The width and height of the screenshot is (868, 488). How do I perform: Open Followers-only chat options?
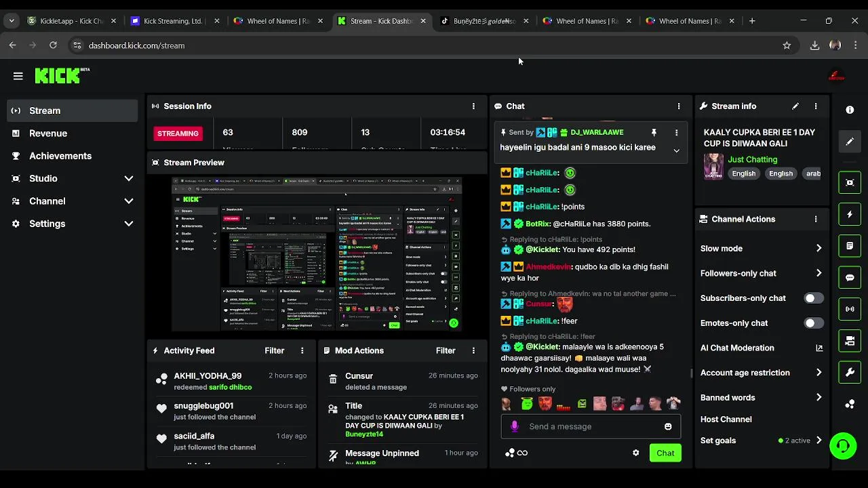pyautogui.click(x=762, y=273)
